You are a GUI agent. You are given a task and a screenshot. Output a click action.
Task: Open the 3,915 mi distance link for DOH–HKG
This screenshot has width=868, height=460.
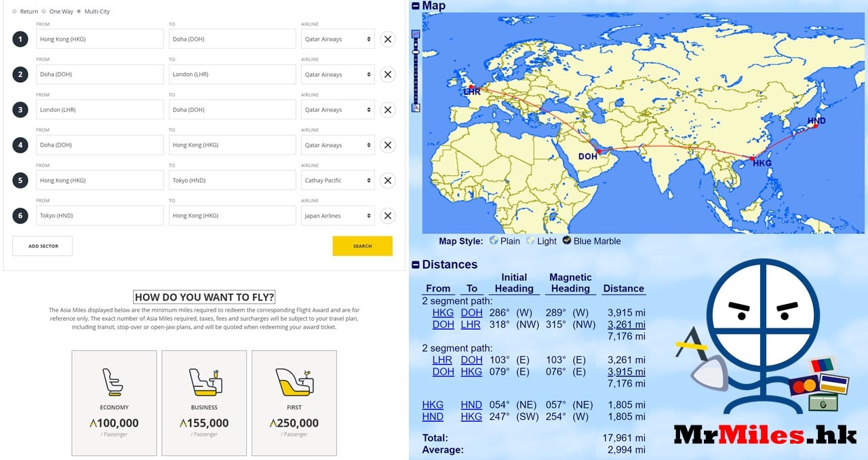coord(626,372)
